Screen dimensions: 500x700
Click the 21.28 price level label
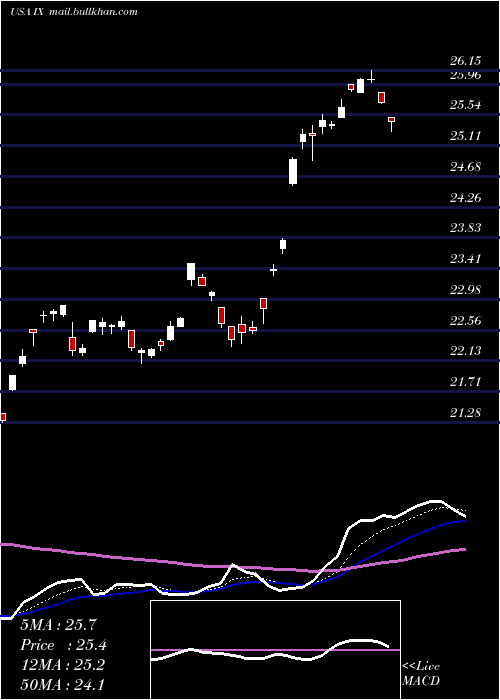(x=466, y=413)
